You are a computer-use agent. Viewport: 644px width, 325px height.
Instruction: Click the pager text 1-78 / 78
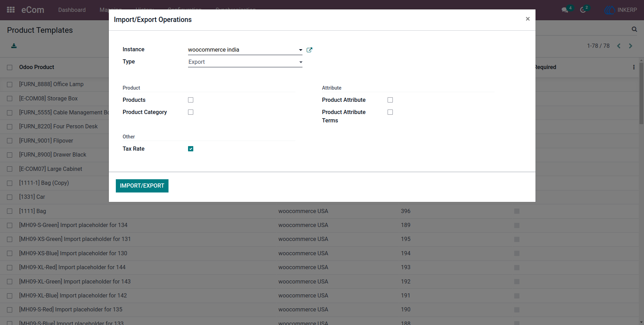pyautogui.click(x=598, y=46)
